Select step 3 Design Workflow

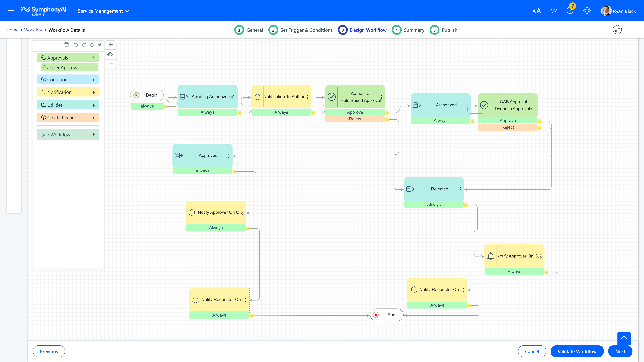[x=362, y=30]
